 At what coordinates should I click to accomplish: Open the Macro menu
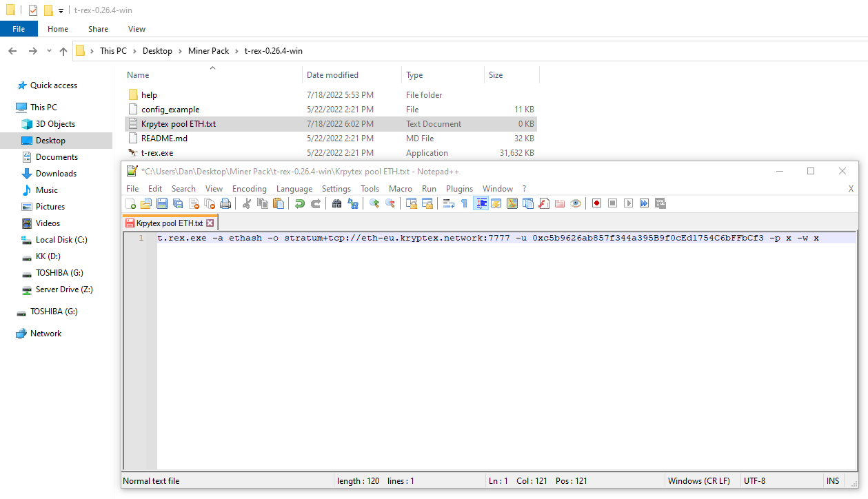tap(401, 188)
